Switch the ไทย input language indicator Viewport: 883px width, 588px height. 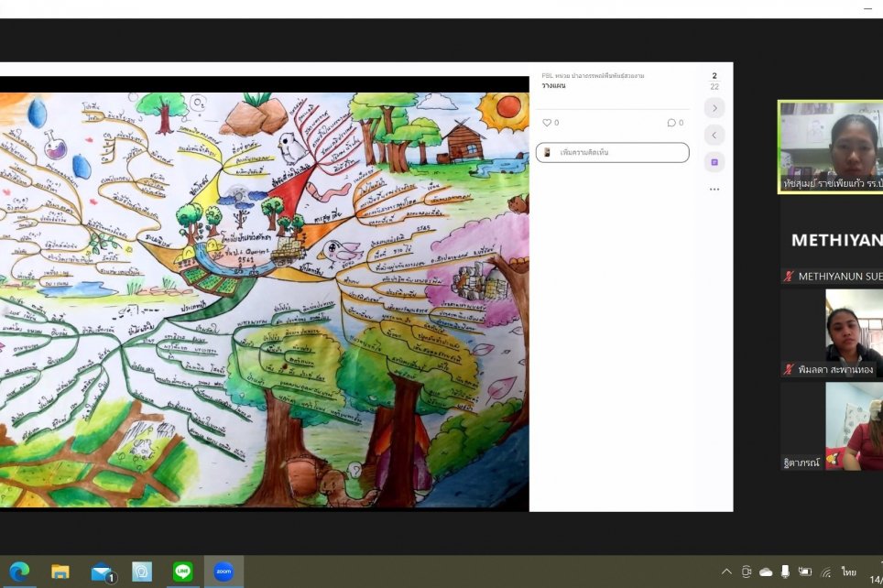(x=849, y=572)
